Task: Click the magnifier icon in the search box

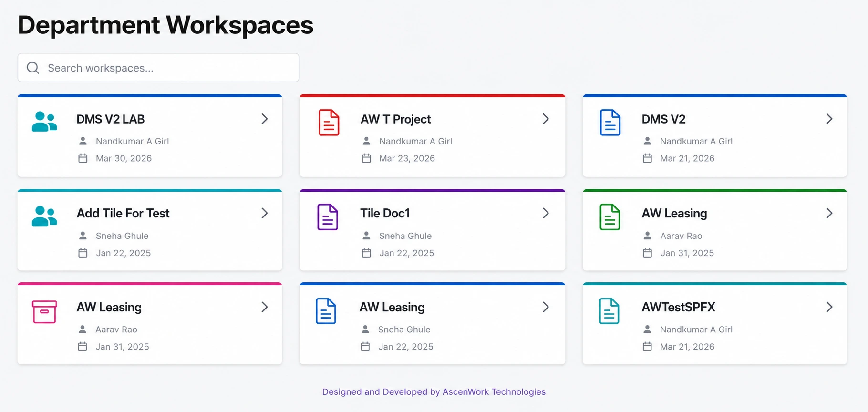Action: point(33,68)
